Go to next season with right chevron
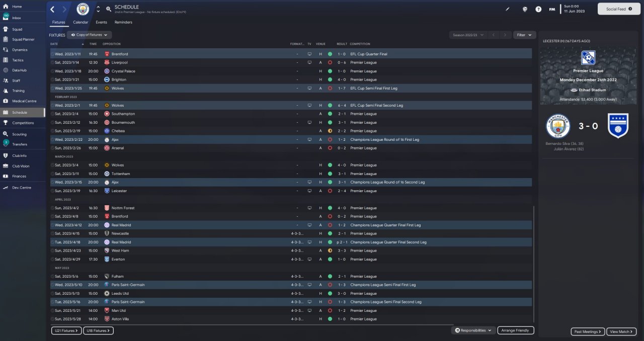 point(505,35)
